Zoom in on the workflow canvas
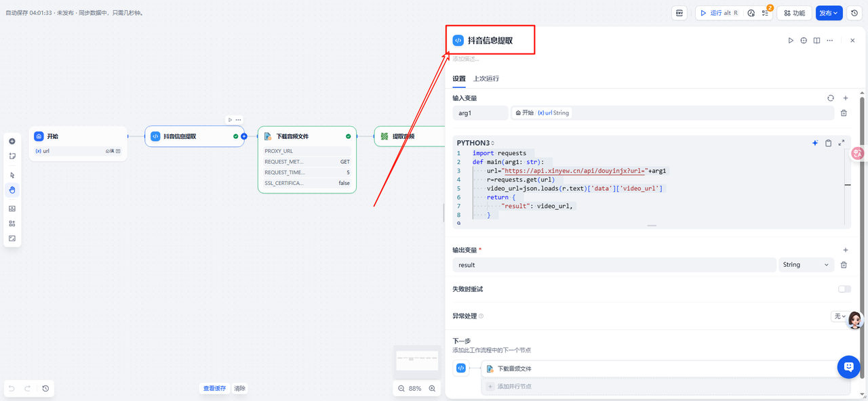The width and height of the screenshot is (868, 401). click(x=432, y=389)
